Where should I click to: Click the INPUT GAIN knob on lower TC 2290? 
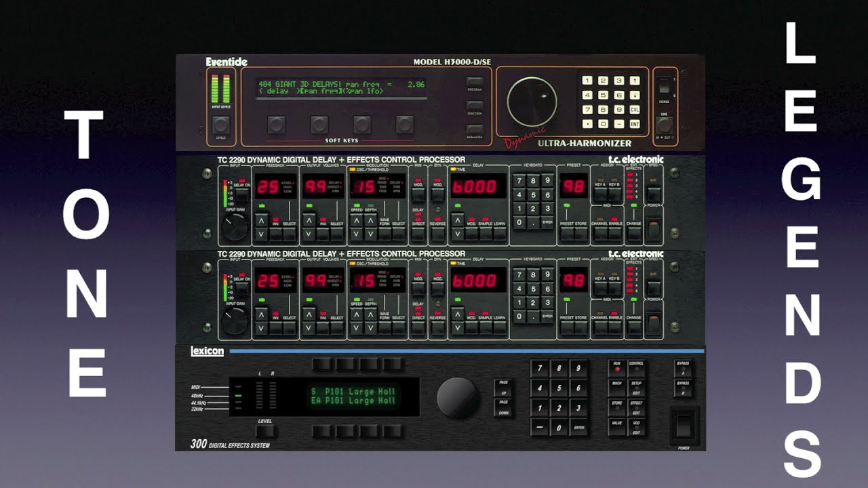point(235,321)
